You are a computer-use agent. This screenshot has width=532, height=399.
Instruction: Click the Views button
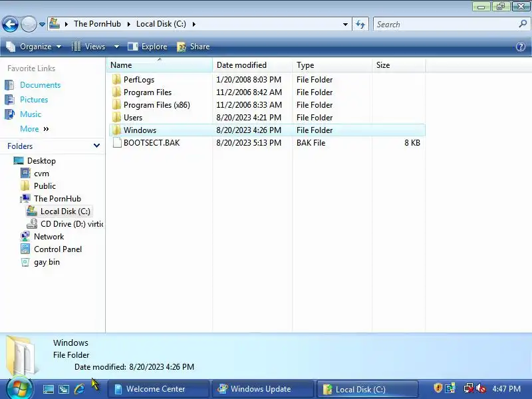(88, 47)
